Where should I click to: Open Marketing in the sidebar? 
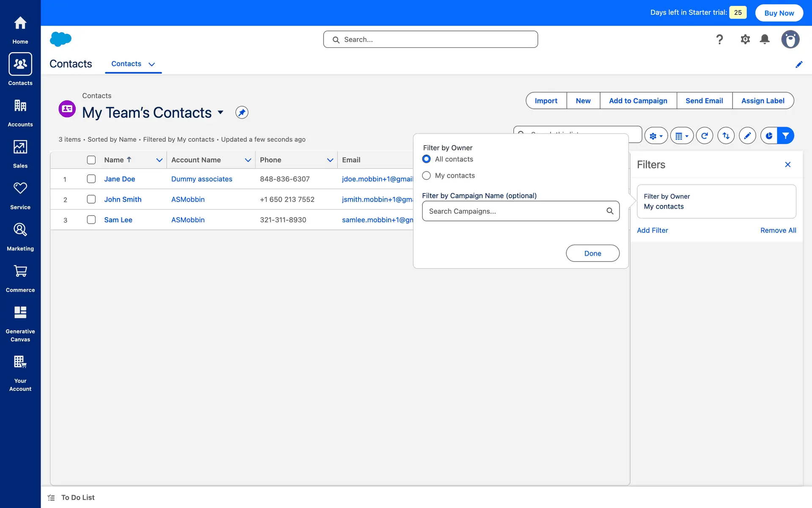pyautogui.click(x=20, y=237)
